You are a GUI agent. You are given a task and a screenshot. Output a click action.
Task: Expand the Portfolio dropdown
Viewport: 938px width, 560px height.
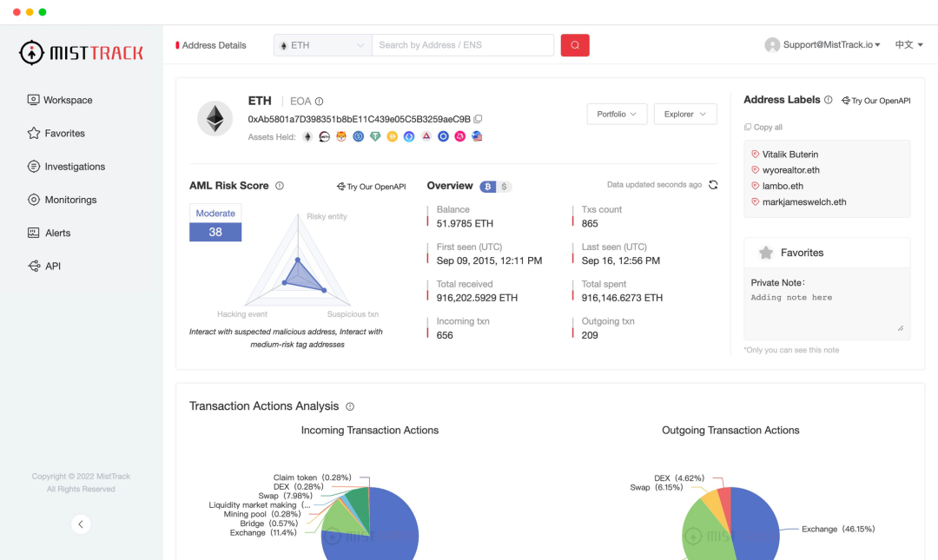pyautogui.click(x=617, y=115)
